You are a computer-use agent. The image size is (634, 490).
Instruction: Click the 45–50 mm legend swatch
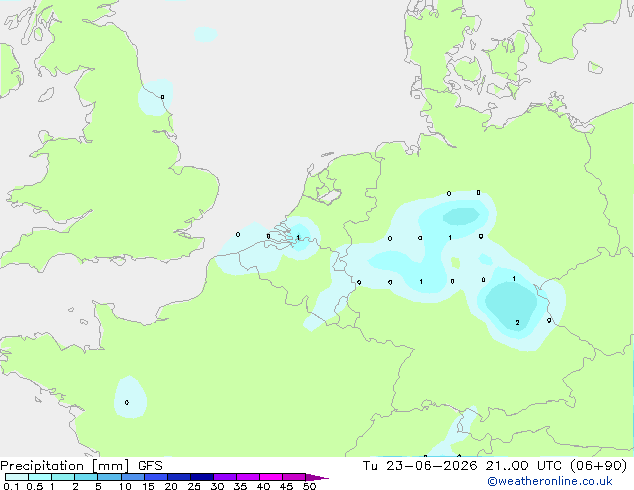pyautogui.click(x=294, y=477)
